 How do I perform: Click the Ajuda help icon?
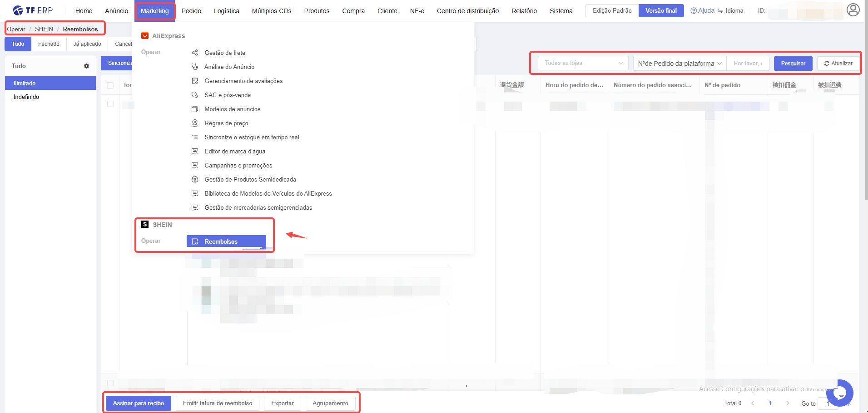pyautogui.click(x=694, y=10)
